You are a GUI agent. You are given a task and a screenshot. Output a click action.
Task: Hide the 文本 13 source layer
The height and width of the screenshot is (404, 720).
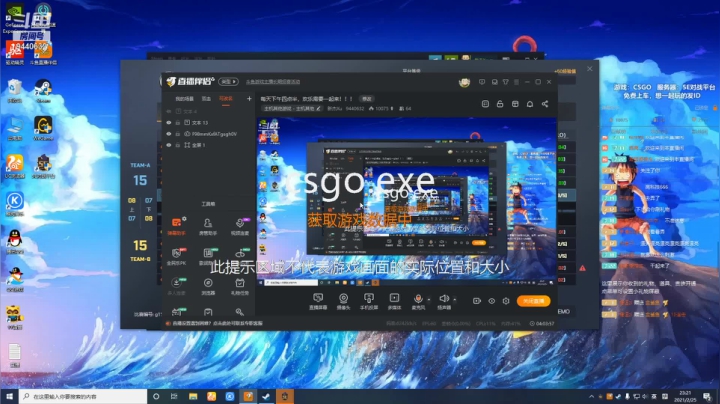click(x=169, y=123)
